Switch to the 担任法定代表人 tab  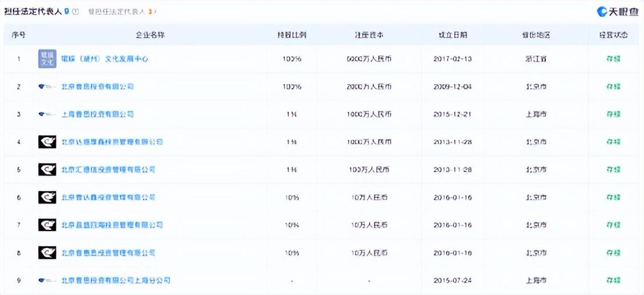click(x=34, y=12)
